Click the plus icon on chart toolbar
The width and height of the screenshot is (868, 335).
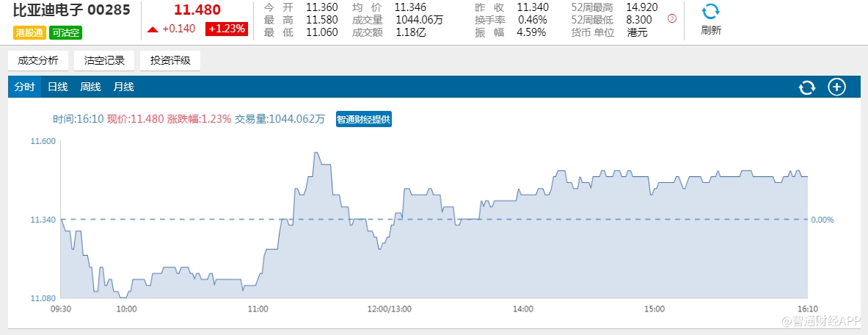click(836, 87)
